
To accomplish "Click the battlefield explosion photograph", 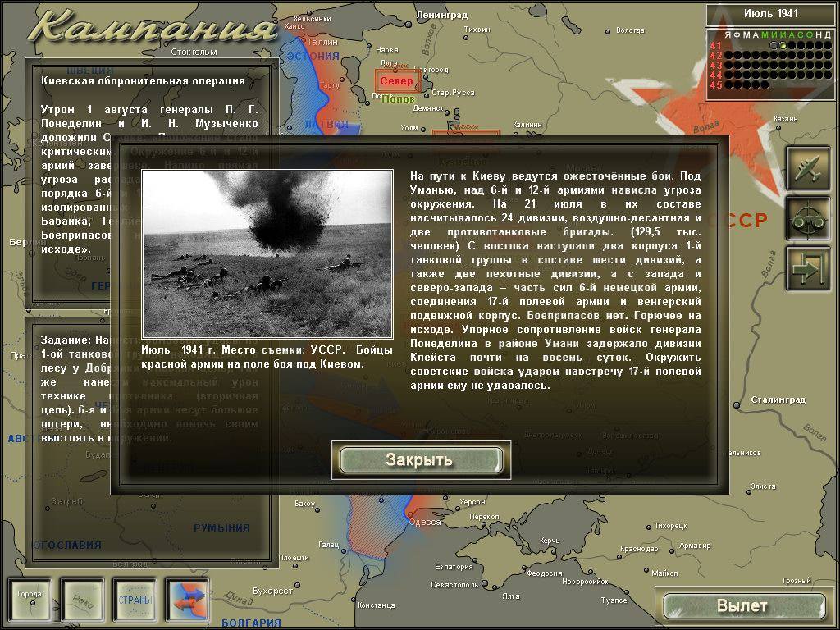I will click(267, 253).
